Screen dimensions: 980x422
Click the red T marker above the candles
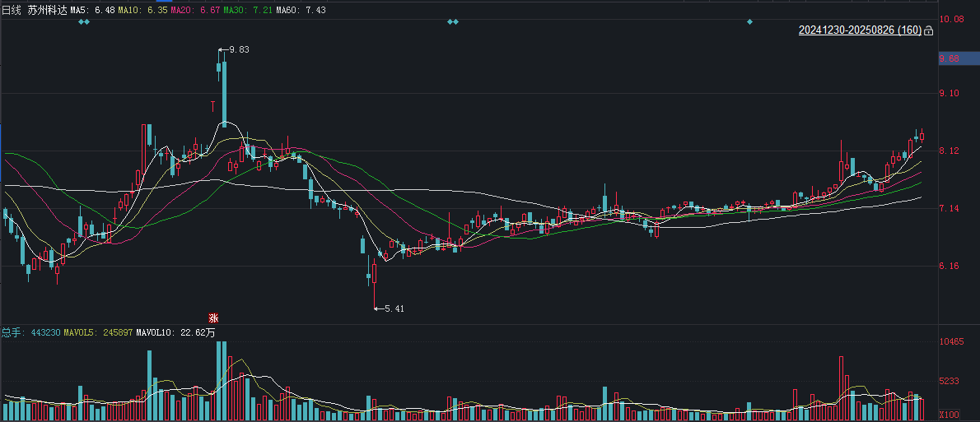tap(213, 104)
